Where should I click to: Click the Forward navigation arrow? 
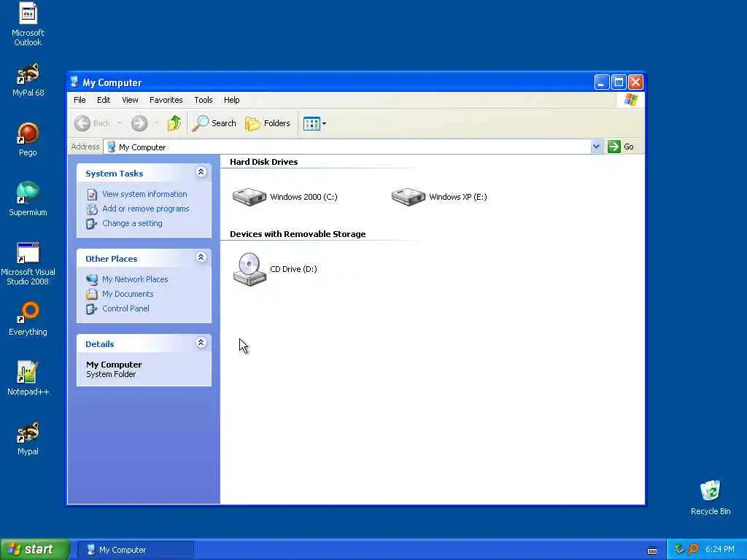[x=139, y=123]
